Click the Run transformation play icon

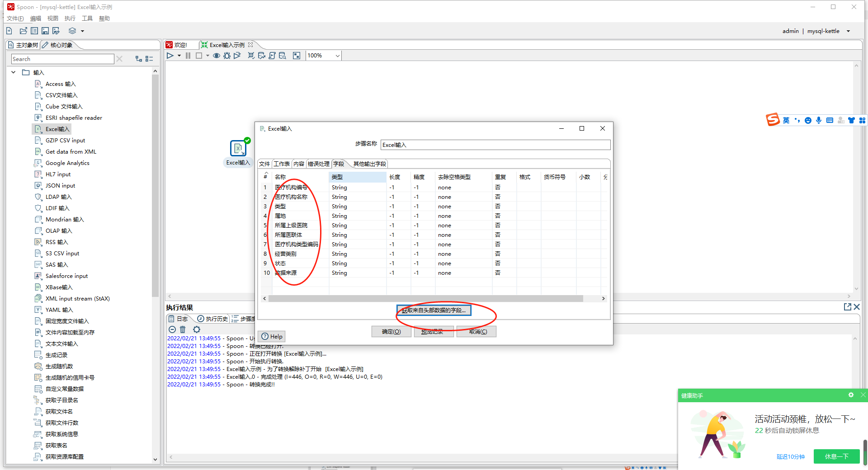pos(170,56)
